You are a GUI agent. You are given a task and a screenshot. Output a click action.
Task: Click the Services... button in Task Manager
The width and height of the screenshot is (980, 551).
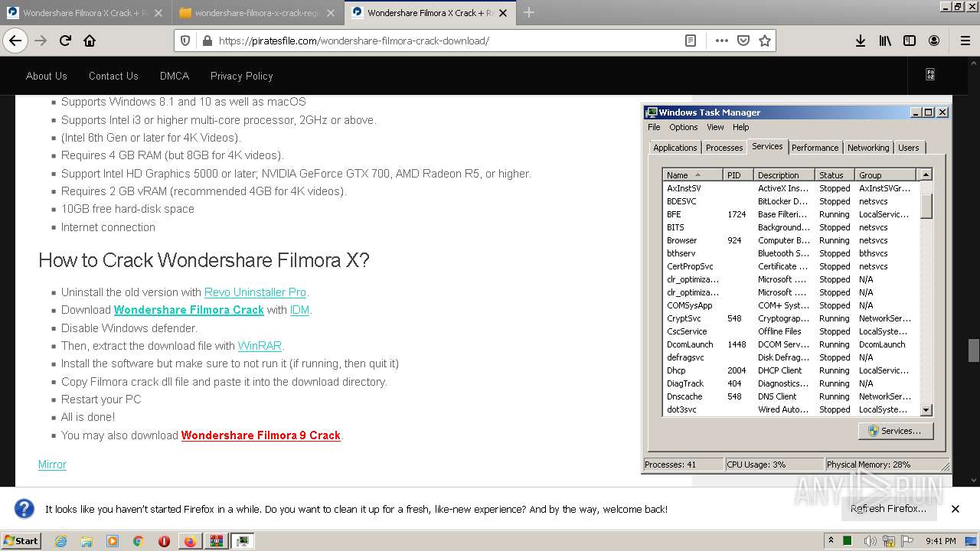tap(895, 431)
